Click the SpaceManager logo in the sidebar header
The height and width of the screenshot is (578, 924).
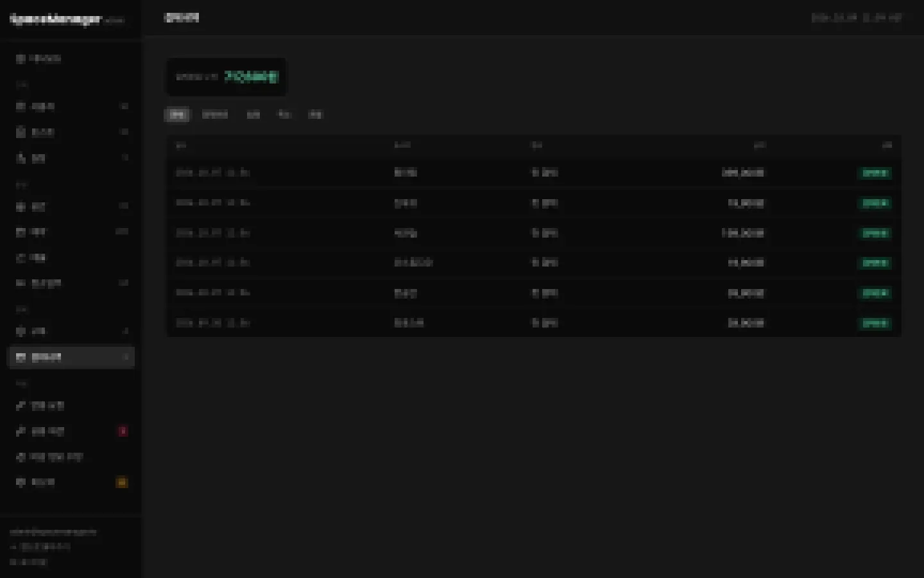[56, 19]
